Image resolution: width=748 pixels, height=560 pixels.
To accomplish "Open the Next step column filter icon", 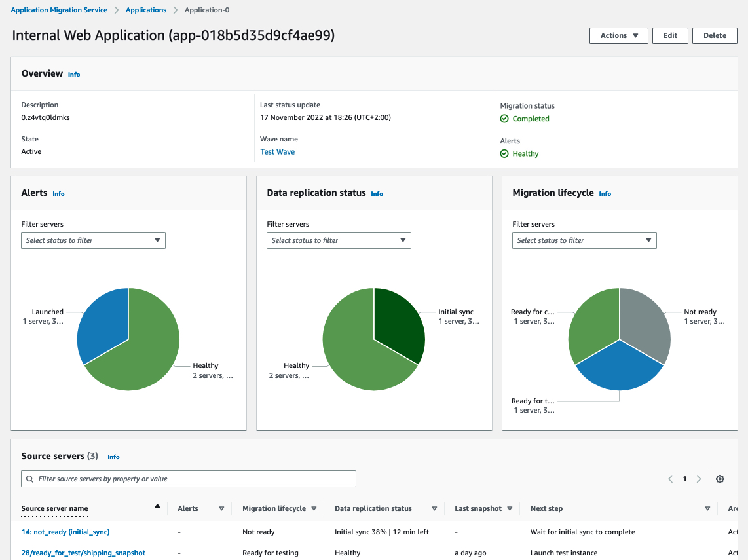I will click(x=707, y=508).
